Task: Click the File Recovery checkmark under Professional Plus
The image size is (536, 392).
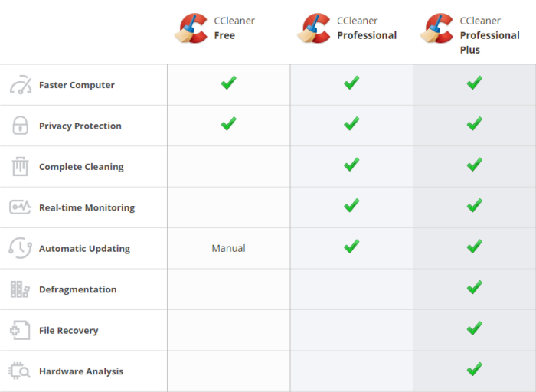Action: (475, 328)
